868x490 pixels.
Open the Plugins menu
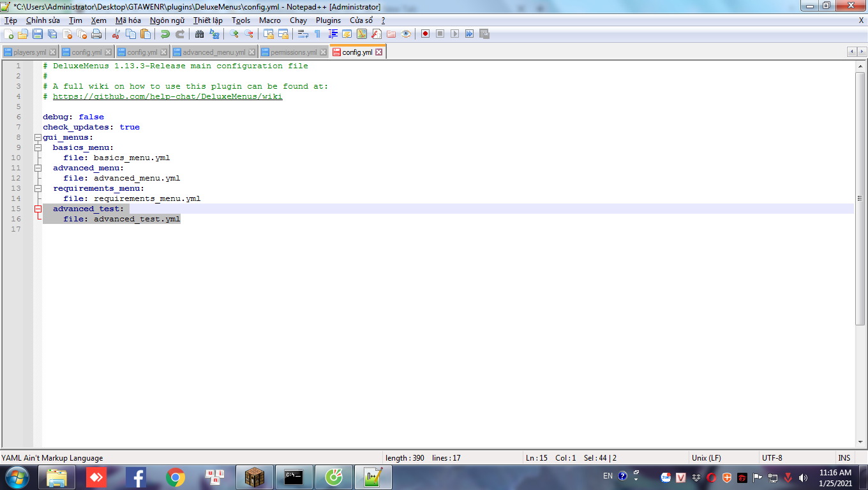(328, 20)
